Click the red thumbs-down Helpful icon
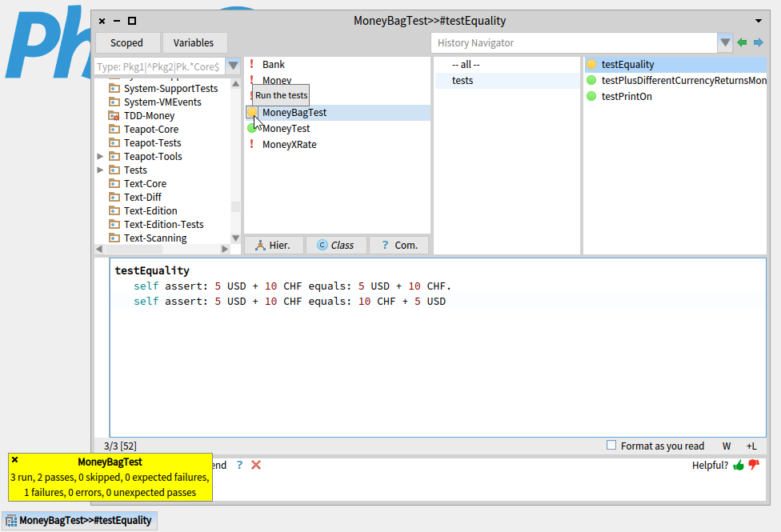This screenshot has height=532, width=781. point(754,466)
